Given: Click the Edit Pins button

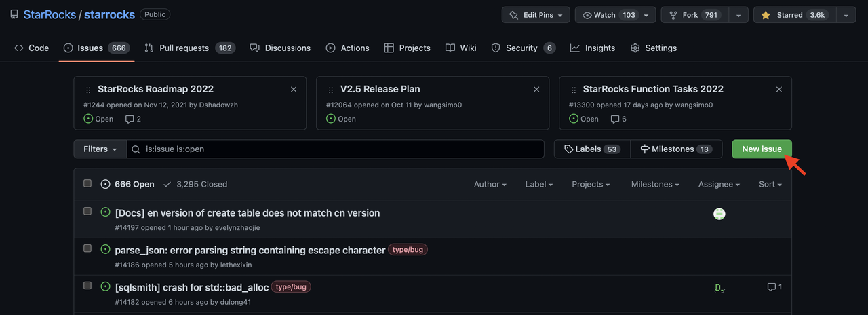Looking at the screenshot, I should tap(536, 15).
